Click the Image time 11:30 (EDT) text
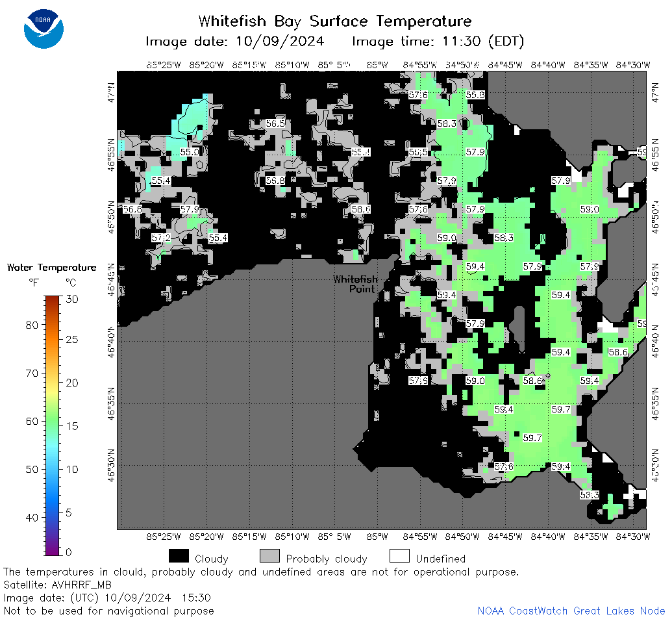The width and height of the screenshot is (672, 621). pos(438,41)
